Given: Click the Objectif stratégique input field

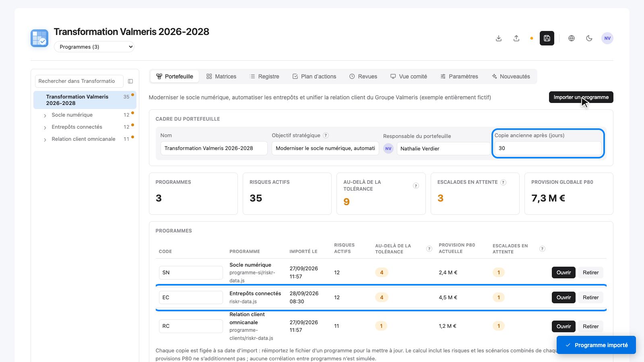Looking at the screenshot, I should [325, 148].
